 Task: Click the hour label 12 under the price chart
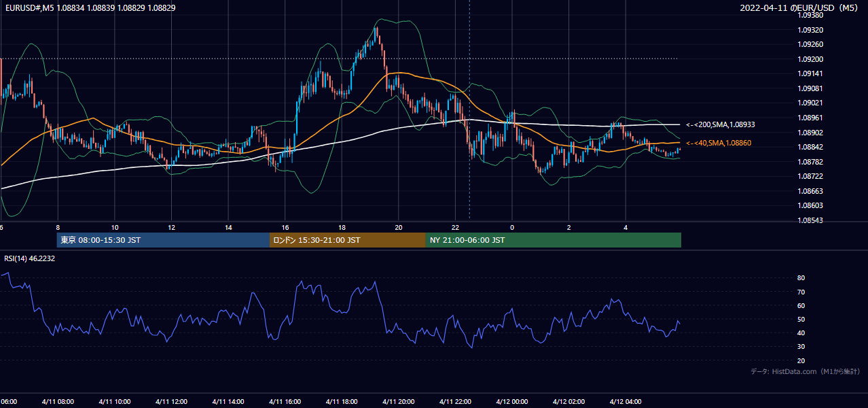pos(172,228)
